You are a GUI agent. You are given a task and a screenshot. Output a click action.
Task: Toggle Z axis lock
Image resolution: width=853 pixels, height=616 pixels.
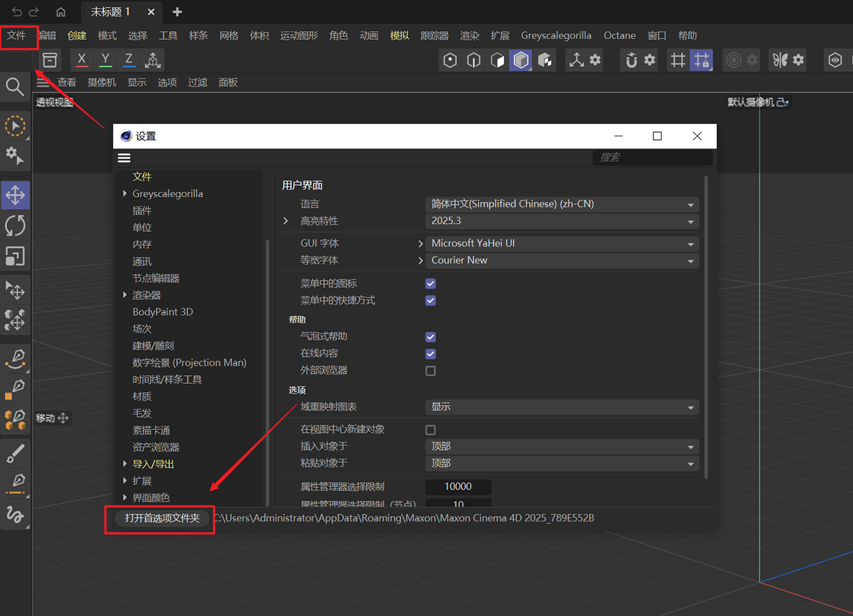click(x=129, y=60)
